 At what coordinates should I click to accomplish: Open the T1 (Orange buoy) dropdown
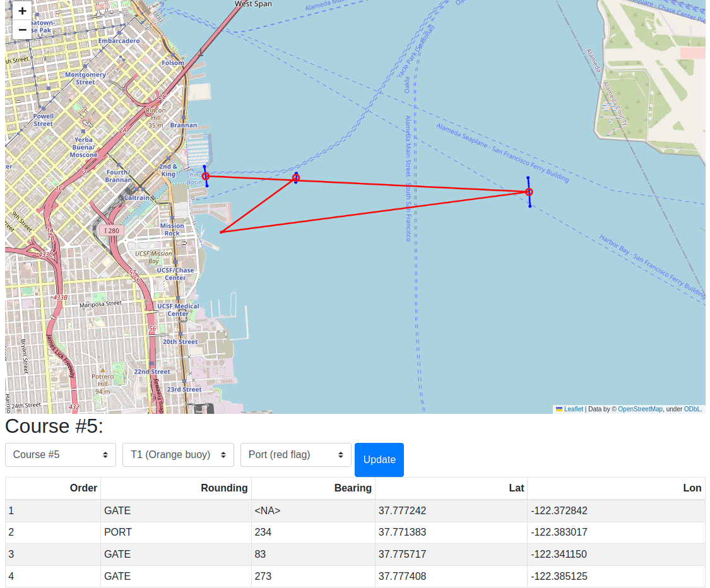178,454
